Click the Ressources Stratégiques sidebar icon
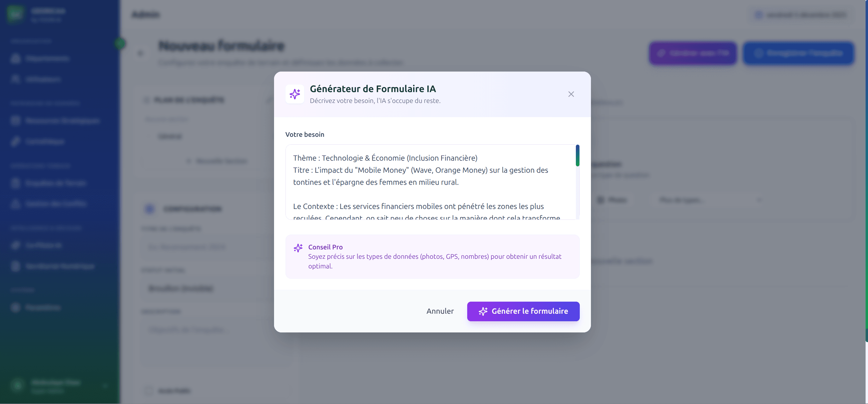 coord(15,121)
